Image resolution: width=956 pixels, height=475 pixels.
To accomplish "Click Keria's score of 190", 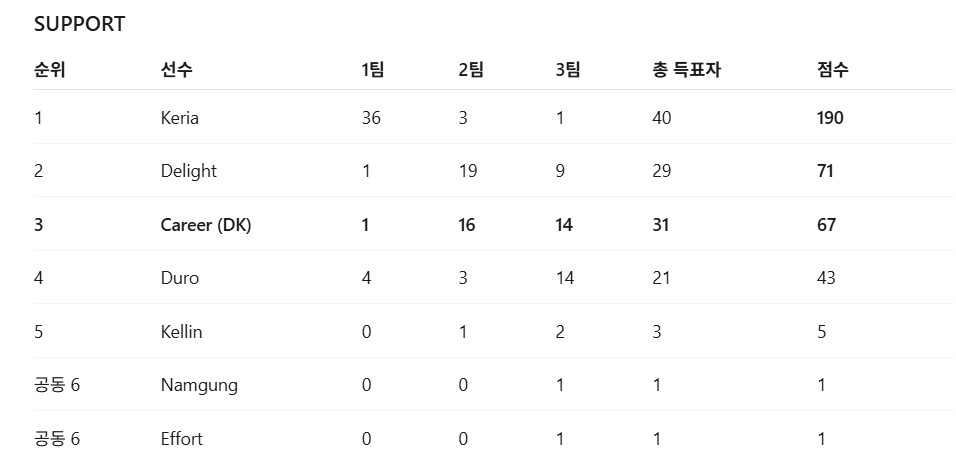I will 830,118.
